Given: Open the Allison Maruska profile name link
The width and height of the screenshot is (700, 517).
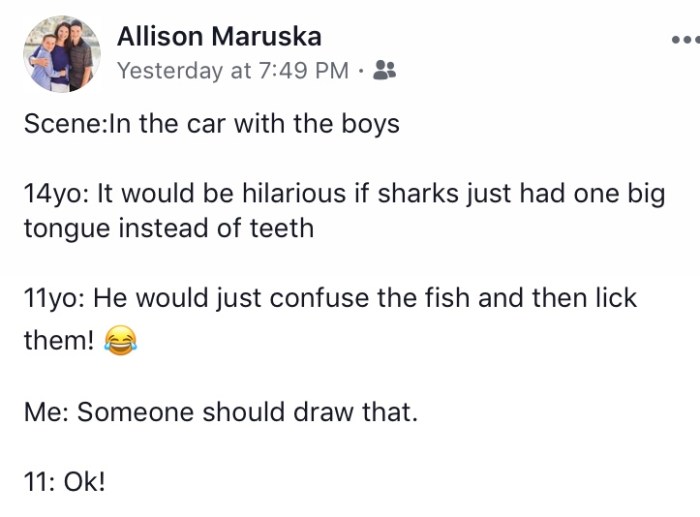Looking at the screenshot, I should point(219,37).
